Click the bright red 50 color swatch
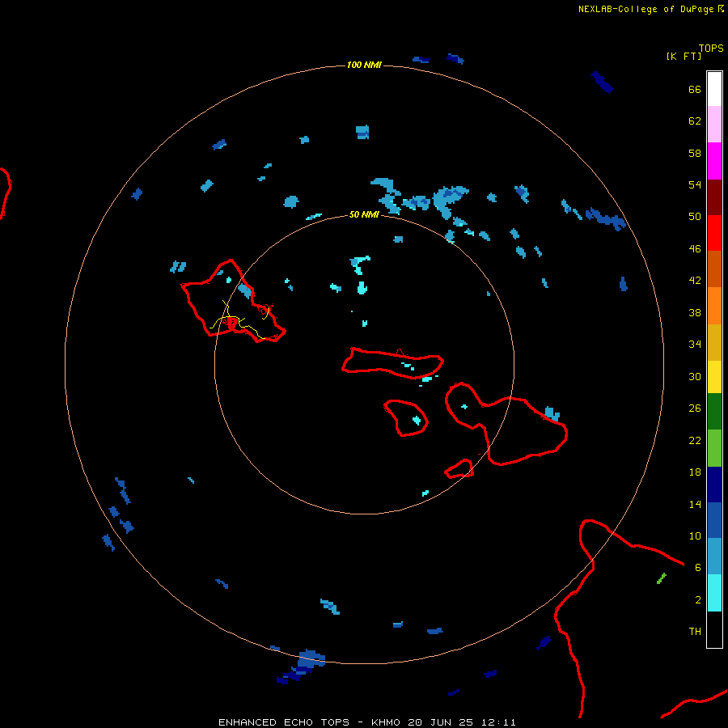 point(714,233)
